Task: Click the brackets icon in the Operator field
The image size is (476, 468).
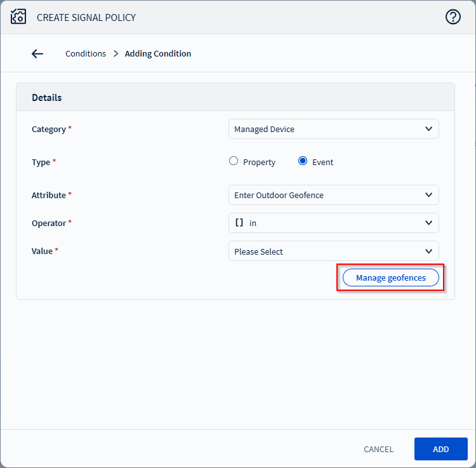Action: [239, 223]
